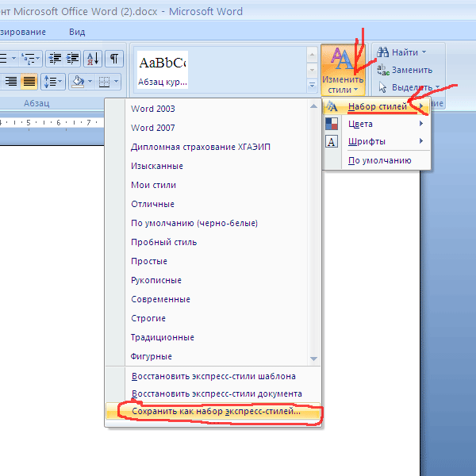Open borders dropdown arrow

[116, 82]
